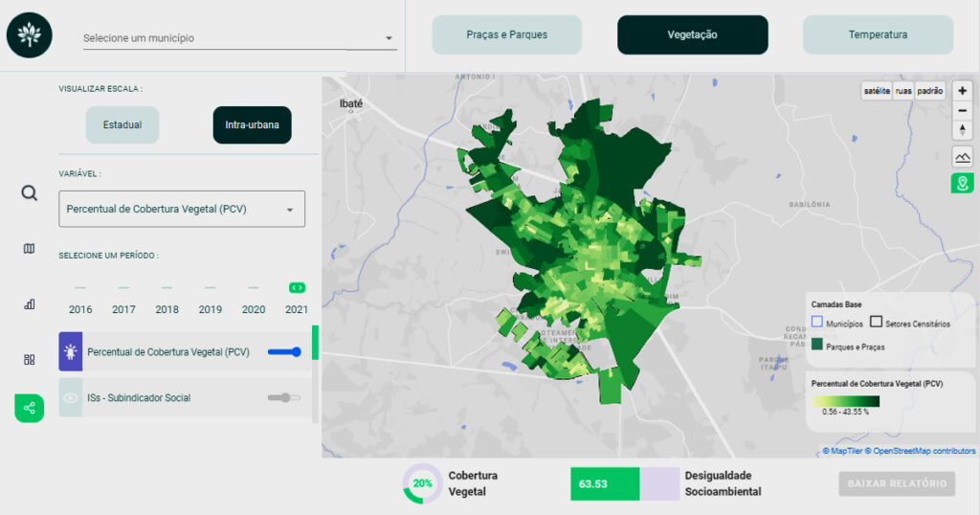This screenshot has height=515, width=980.
Task: Click the 20% Cobertura Vegetal gauge
Action: point(422,483)
